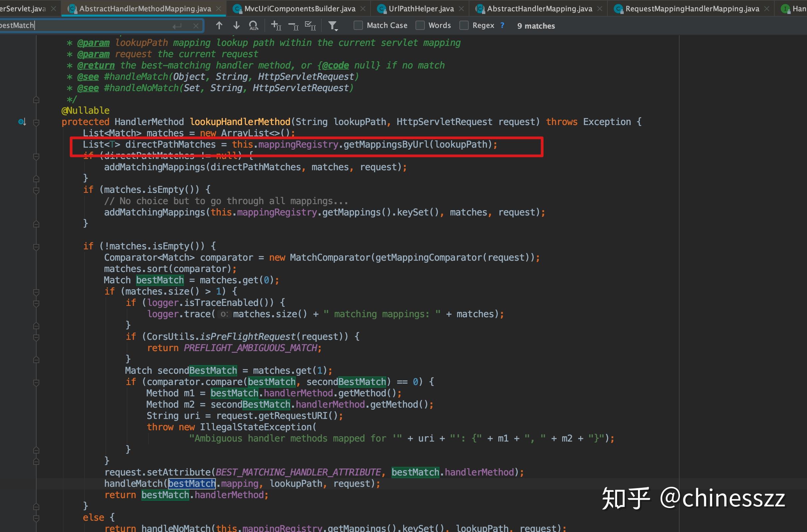Click the Find All occurrences icon
The height and width of the screenshot is (532, 807).
point(253,26)
